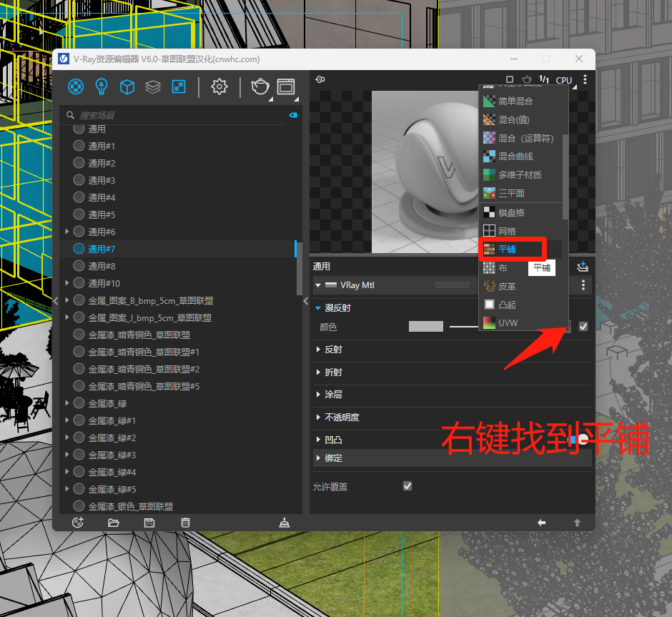The width and height of the screenshot is (672, 617).
Task: Toggle the 允许覆盖 checkbox
Action: (x=407, y=486)
